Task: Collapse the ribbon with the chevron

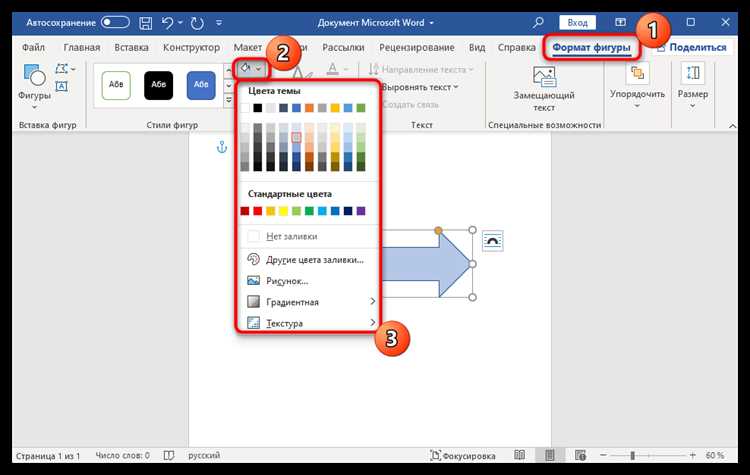Action: pyautogui.click(x=732, y=126)
